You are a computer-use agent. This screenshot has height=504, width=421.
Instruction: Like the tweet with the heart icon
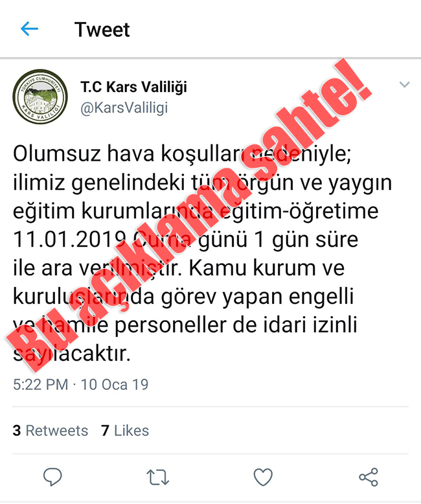point(263,476)
